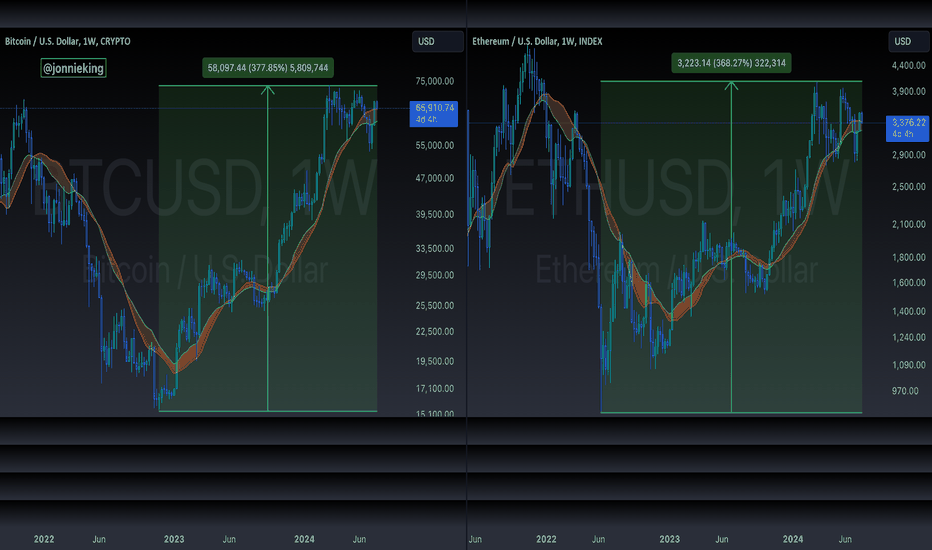Screen dimensions: 932x550
Task: Click the 17,100.00 price axis label
Action: pyautogui.click(x=435, y=389)
